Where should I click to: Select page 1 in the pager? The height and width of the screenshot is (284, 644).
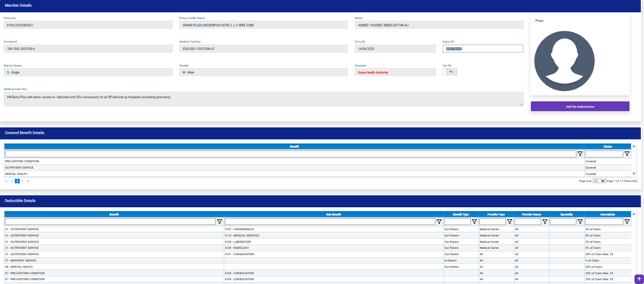pos(17,181)
